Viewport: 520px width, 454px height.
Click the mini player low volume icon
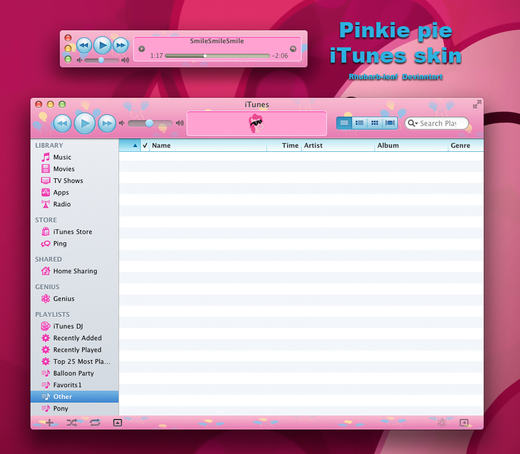[x=79, y=60]
